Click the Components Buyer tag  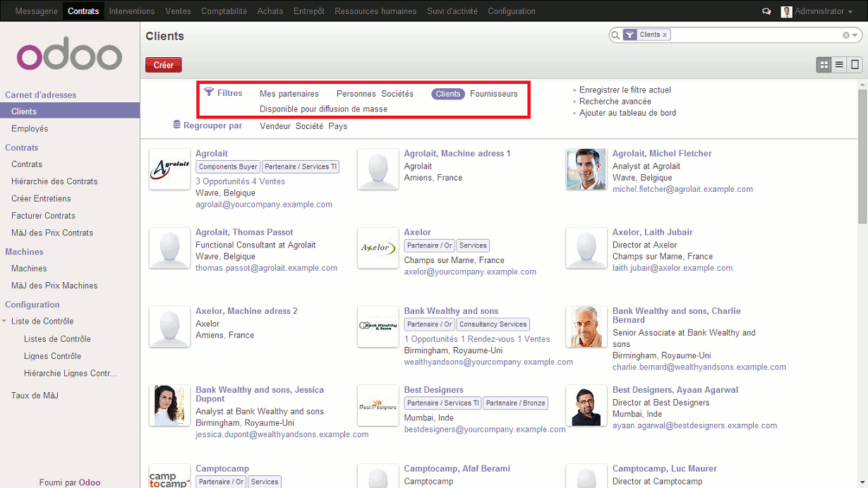click(x=228, y=167)
